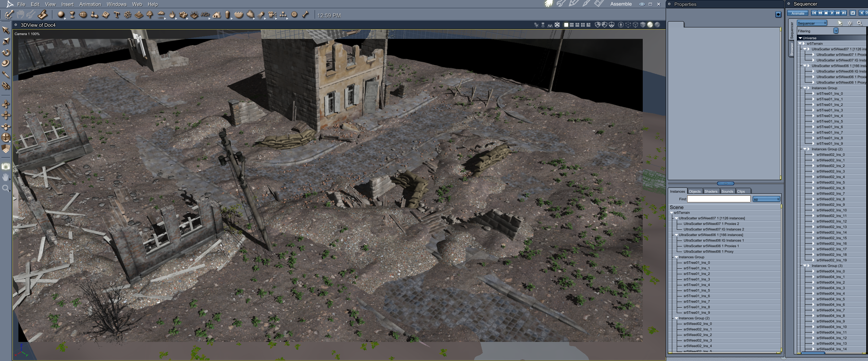This screenshot has height=361, width=868.
Task: Insert a bone from the toolbar
Action: point(305,15)
